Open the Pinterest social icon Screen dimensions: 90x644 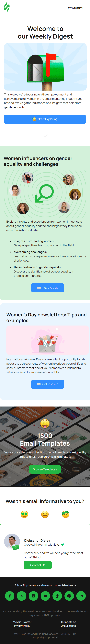click(69, 596)
